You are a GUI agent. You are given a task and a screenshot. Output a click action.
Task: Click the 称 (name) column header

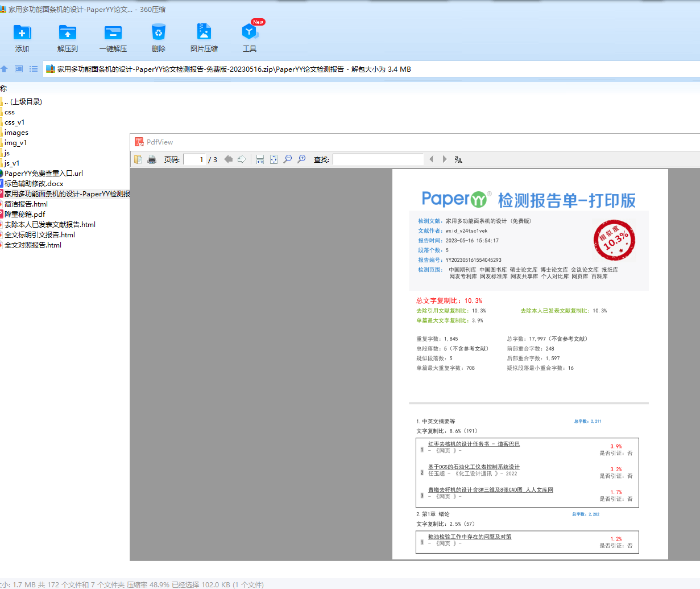[x=3, y=89]
